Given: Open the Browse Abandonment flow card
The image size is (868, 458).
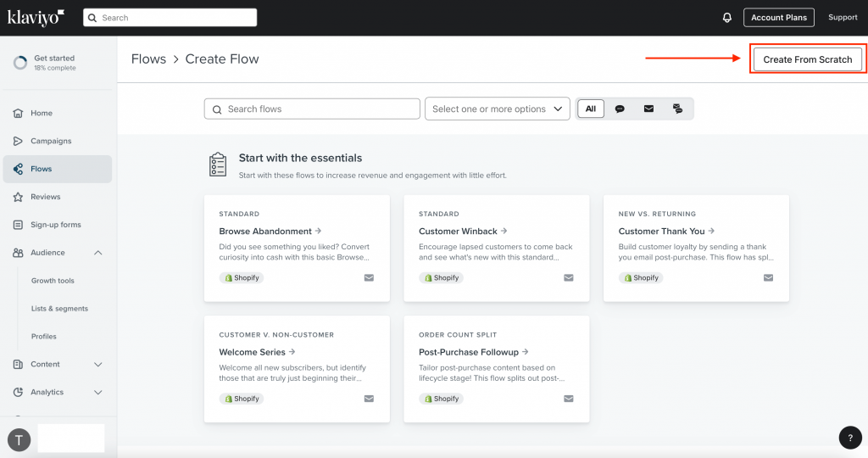Looking at the screenshot, I should point(297,249).
